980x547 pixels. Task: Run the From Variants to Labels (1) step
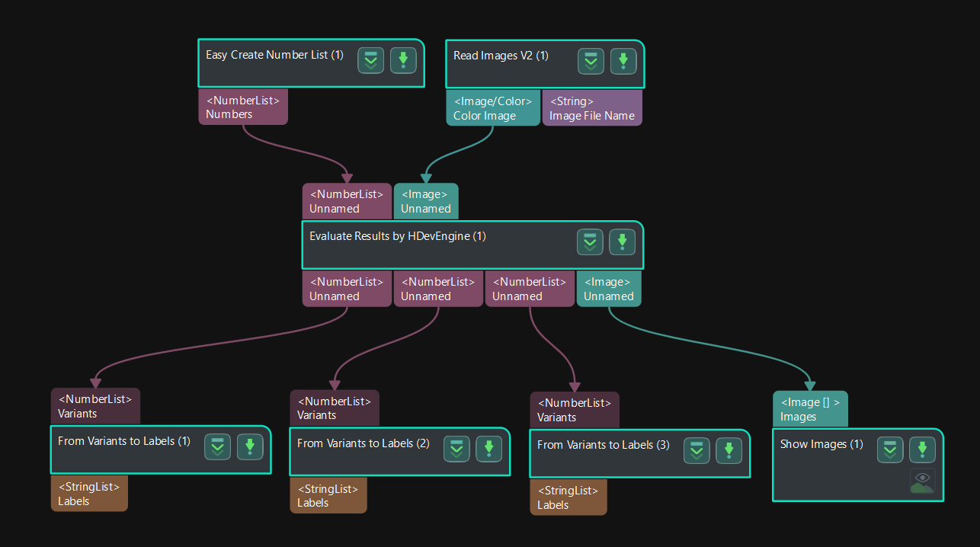(250, 447)
